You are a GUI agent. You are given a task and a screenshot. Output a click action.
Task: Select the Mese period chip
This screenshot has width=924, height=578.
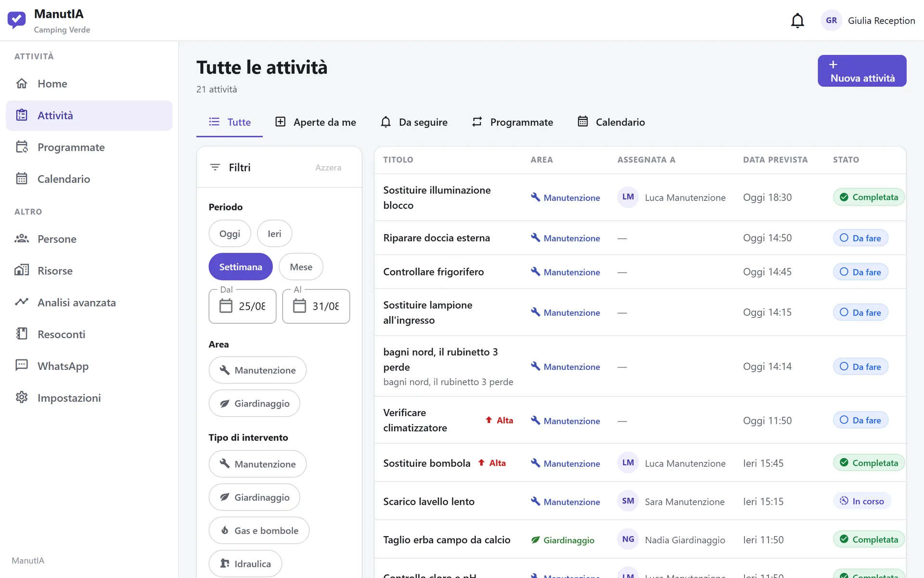point(301,267)
